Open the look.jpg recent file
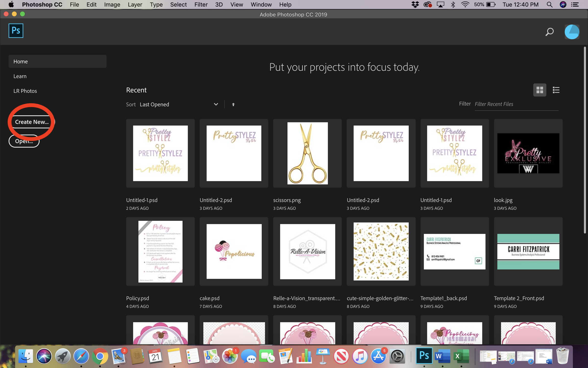The image size is (588, 368). click(528, 153)
